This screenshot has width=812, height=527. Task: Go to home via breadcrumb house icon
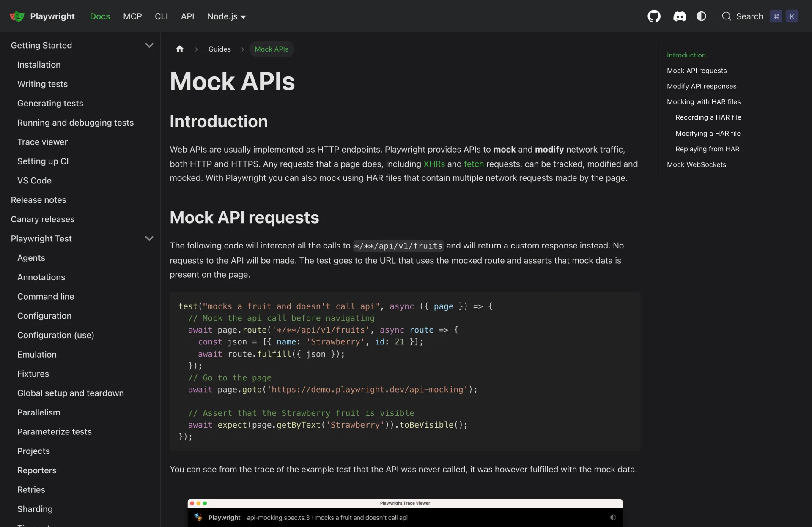[180, 49]
